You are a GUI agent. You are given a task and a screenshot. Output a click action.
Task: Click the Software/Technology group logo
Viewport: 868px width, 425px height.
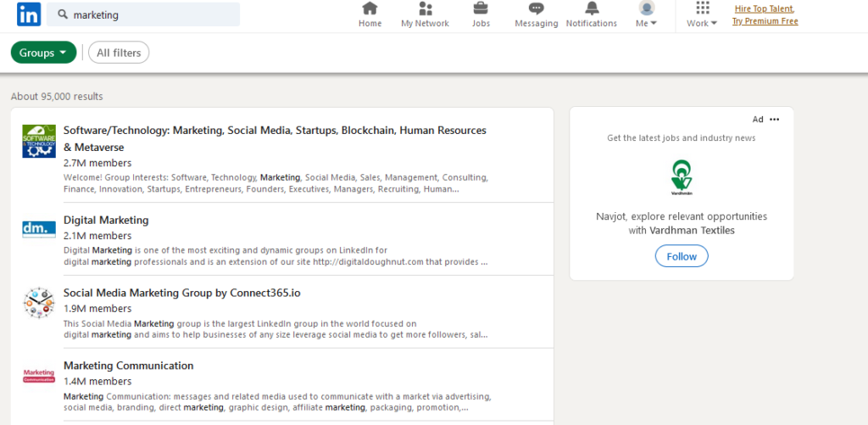(39, 142)
